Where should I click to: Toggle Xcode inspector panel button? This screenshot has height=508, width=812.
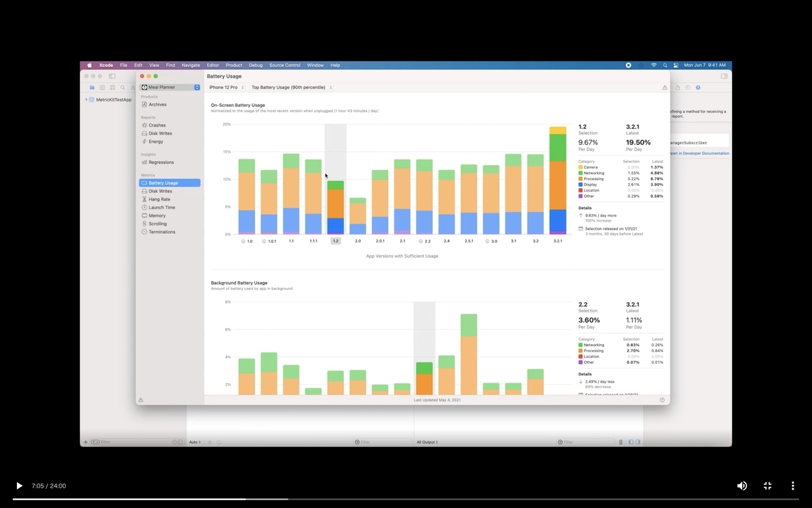[x=724, y=77]
